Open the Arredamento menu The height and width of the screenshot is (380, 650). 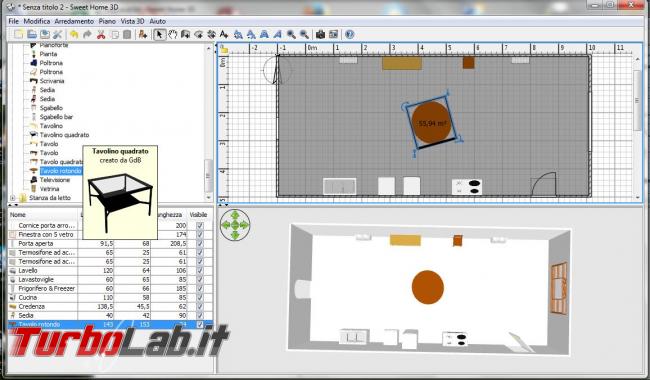74,21
